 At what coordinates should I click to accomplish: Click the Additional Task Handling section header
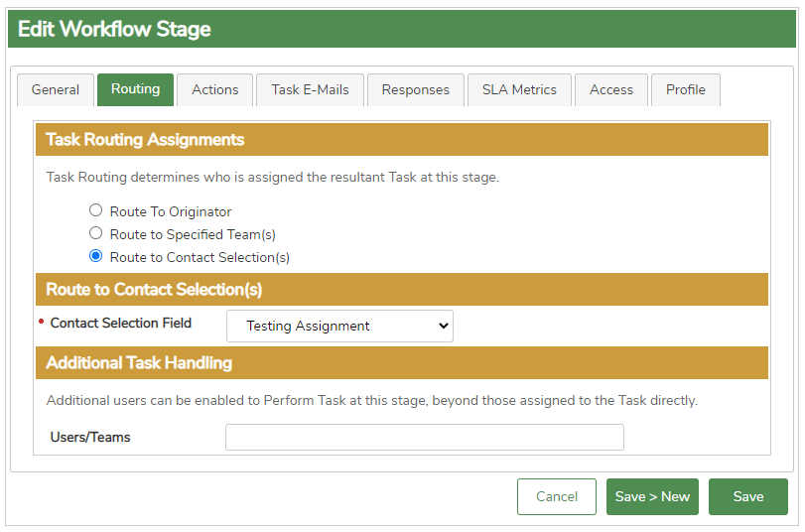click(x=402, y=363)
